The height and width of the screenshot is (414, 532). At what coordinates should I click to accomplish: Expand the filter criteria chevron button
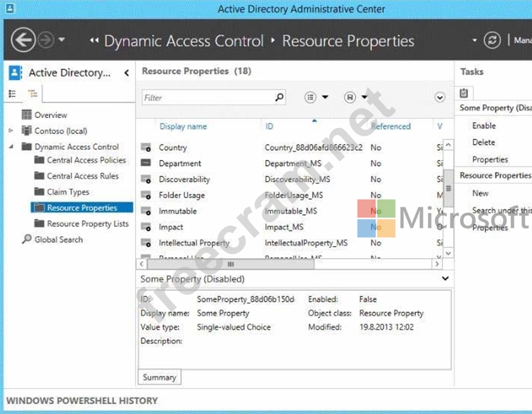click(x=440, y=98)
